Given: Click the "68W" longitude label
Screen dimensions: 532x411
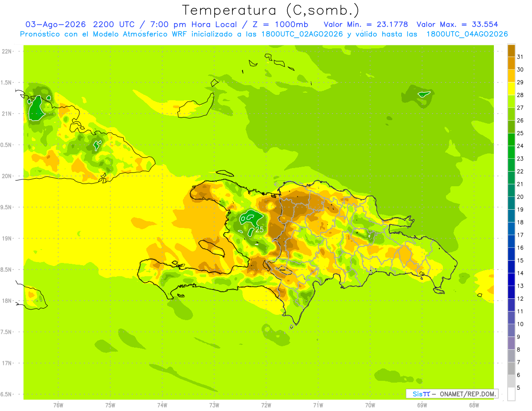Looking at the screenshot, I should click(473, 405).
